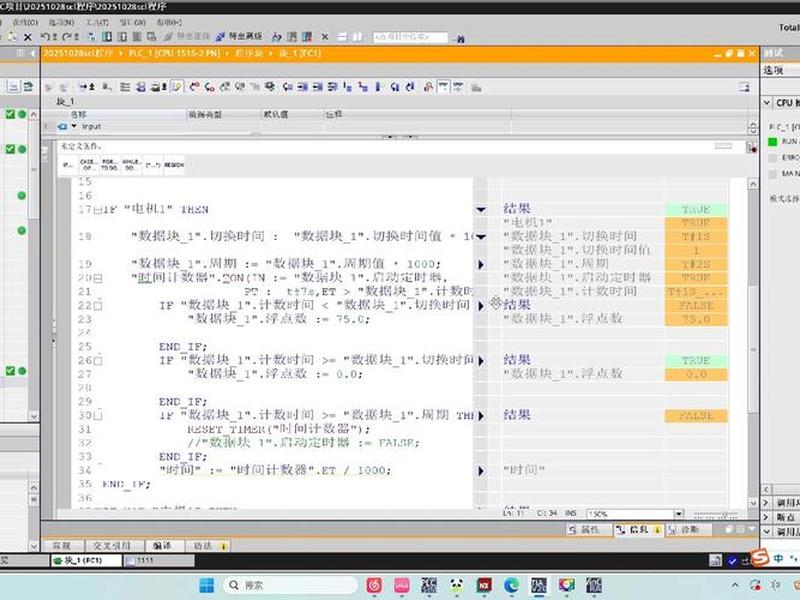The image size is (800, 600).
Task: Collapse the IF block at line 26
Action: coord(98,361)
